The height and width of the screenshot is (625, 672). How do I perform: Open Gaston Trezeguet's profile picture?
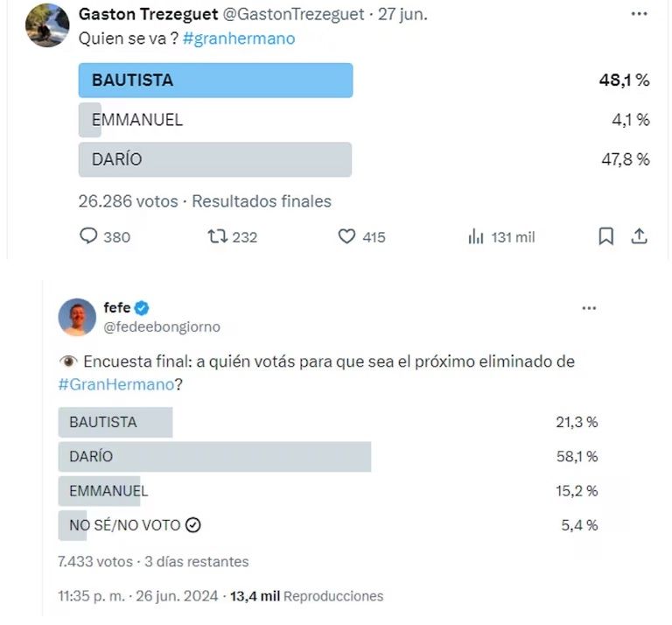pyautogui.click(x=48, y=25)
